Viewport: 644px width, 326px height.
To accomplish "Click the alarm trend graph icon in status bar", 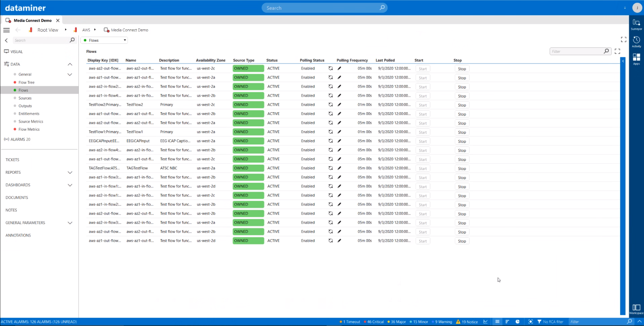I will pos(486,322).
